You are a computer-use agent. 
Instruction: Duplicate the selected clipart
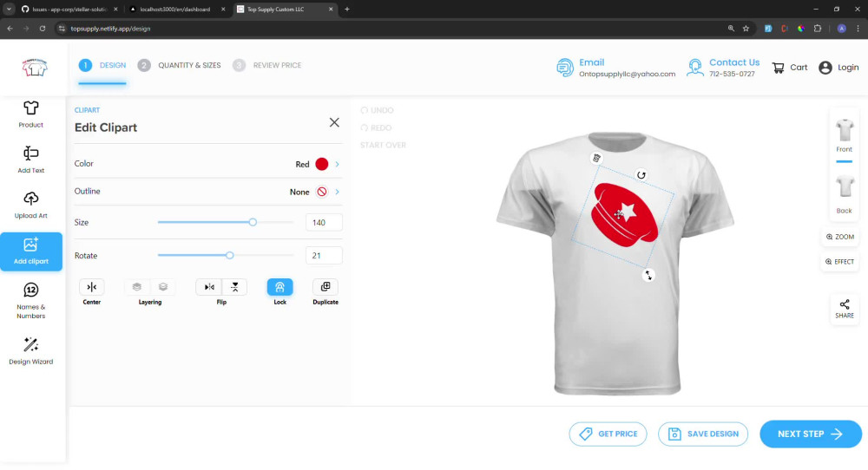pyautogui.click(x=325, y=287)
